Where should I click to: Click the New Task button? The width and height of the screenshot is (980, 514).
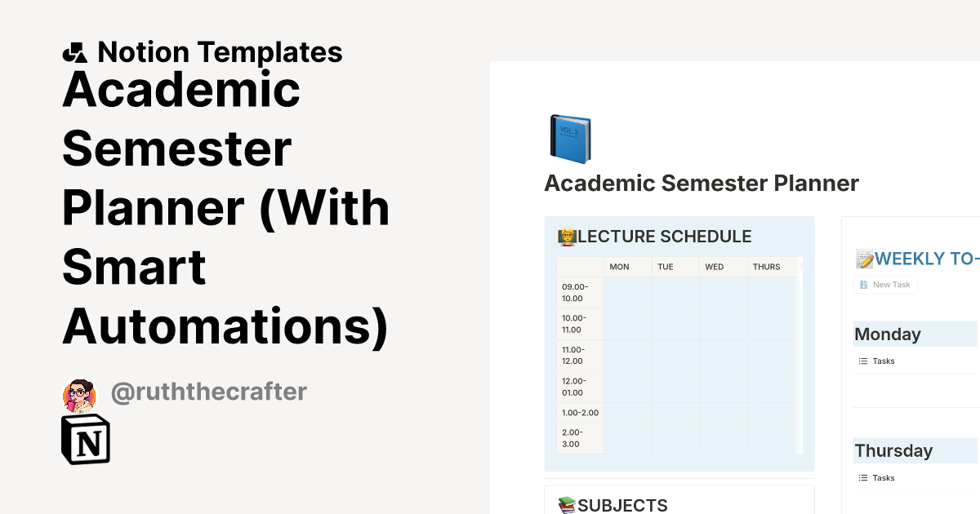885,284
